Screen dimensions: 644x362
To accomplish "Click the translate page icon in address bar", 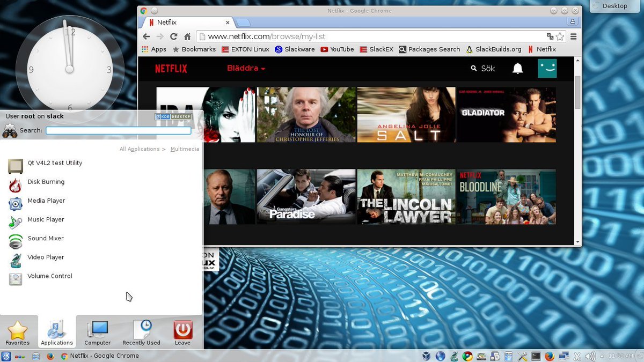I will coord(550,36).
